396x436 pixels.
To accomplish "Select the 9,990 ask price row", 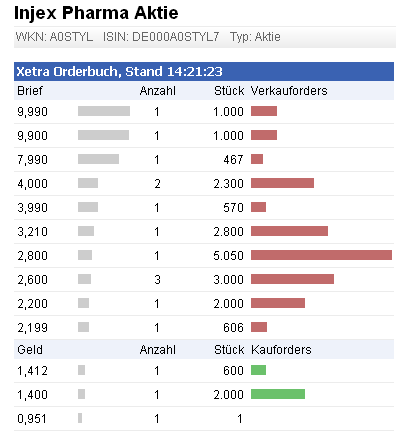I will click(x=204, y=111).
